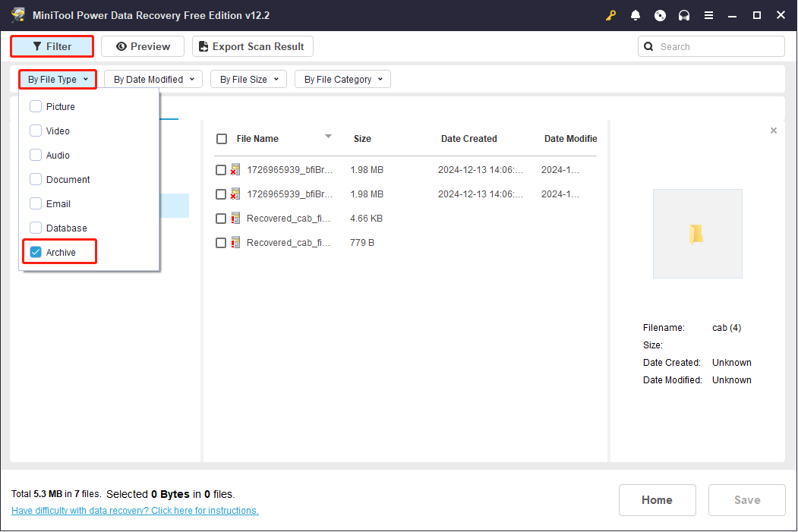Click the Video label in type list
Screen dimensions: 798x532
tap(58, 131)
